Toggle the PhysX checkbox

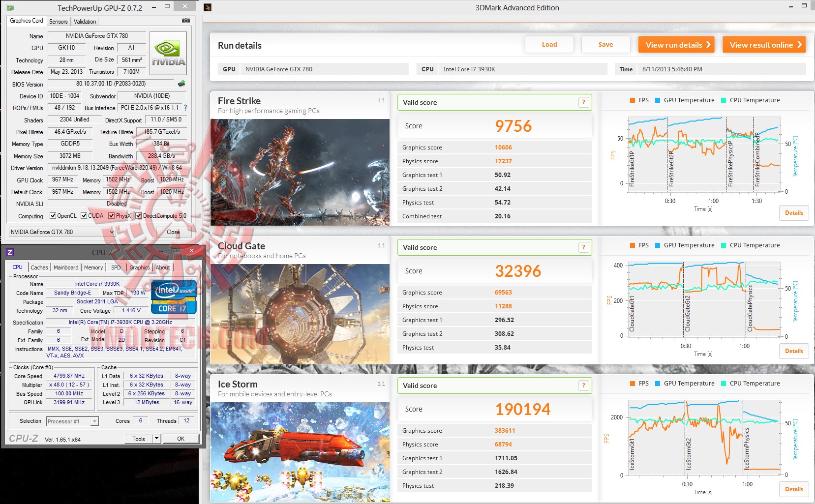click(x=112, y=216)
